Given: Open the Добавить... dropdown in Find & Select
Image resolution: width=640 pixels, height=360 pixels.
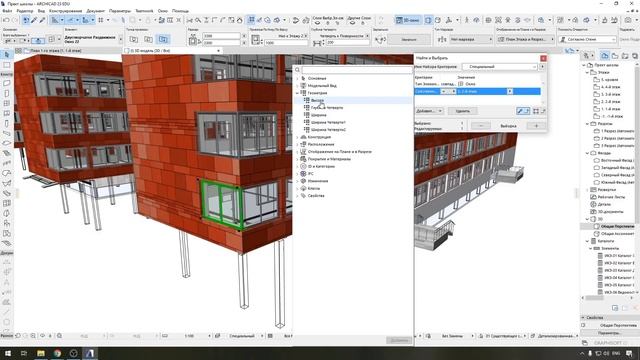Looking at the screenshot, I should coord(429,111).
